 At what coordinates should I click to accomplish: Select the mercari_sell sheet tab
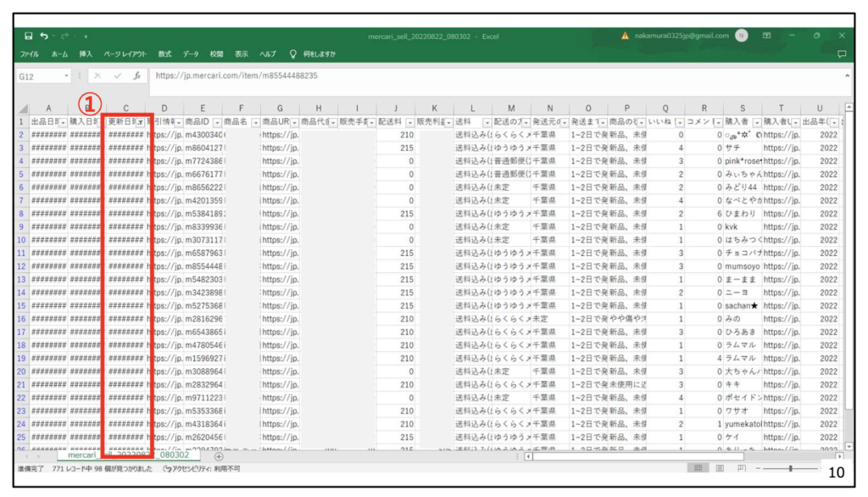click(128, 455)
